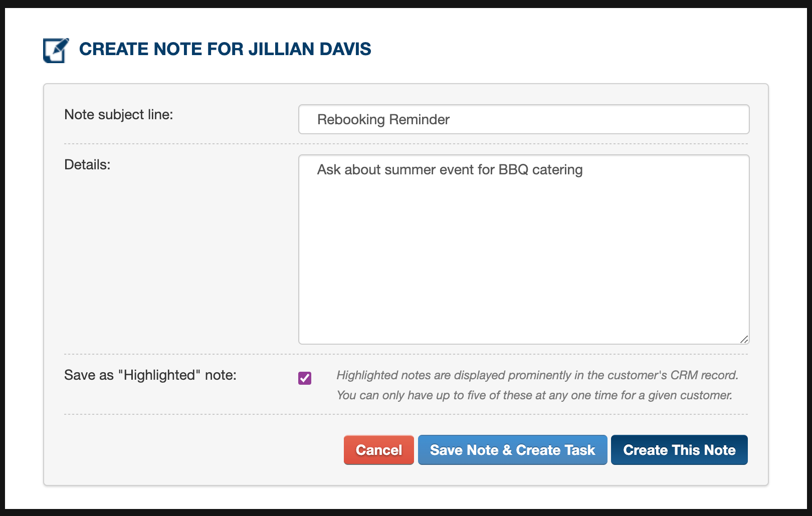The height and width of the screenshot is (516, 812).
Task: Click the 'Rebooking Reminder' subject text
Action: [x=383, y=120]
